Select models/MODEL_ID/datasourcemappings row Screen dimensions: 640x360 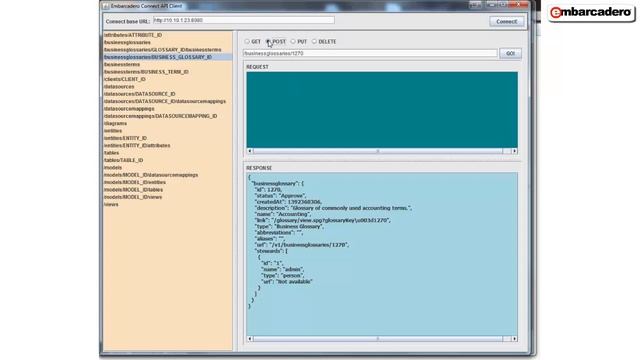click(168, 175)
